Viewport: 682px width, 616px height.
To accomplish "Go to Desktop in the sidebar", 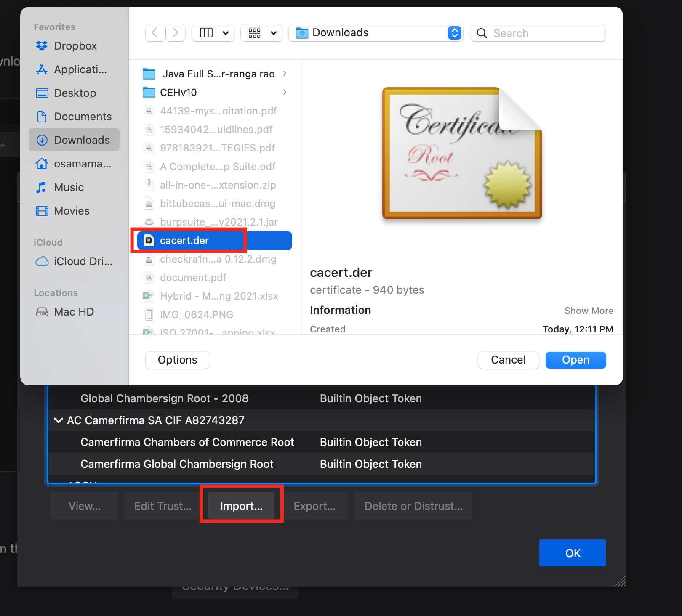I will pyautogui.click(x=75, y=93).
